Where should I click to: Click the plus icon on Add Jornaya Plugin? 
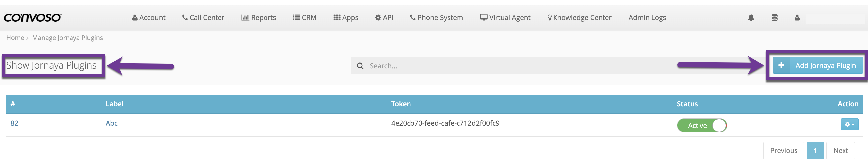pos(781,65)
